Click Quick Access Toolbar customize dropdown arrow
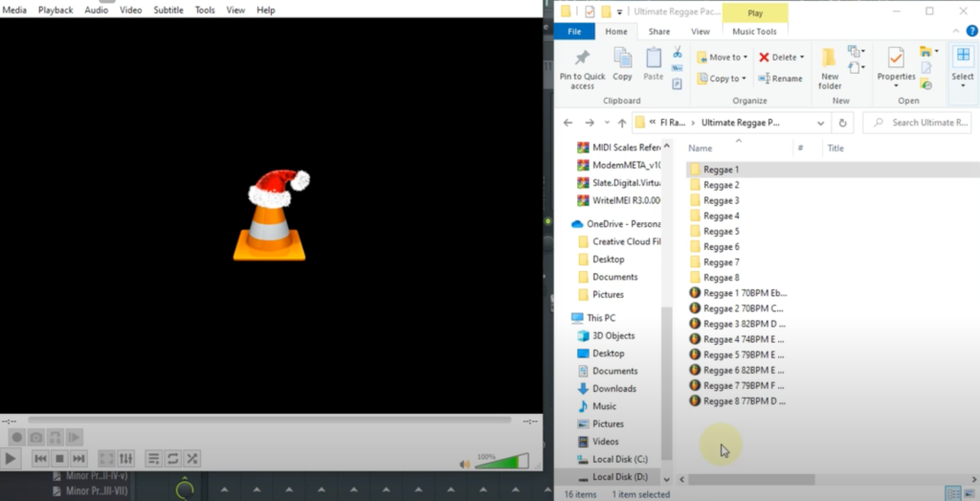Screen dimensions: 980x501 619,11
